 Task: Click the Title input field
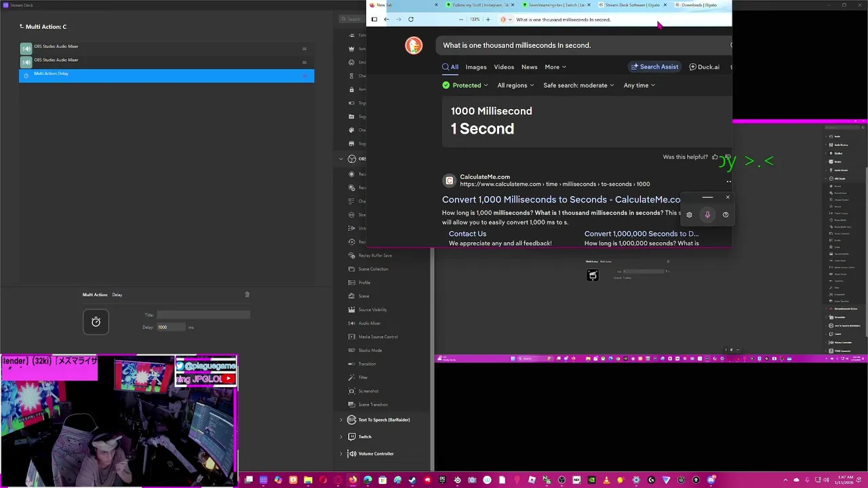pos(203,314)
